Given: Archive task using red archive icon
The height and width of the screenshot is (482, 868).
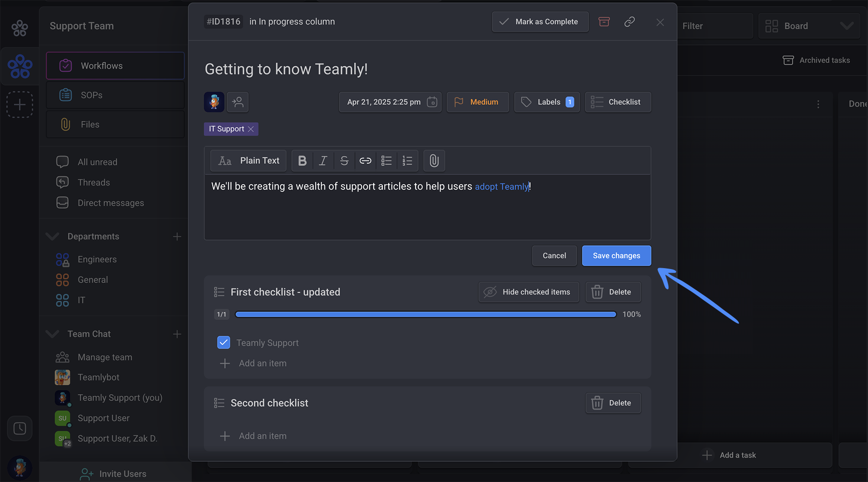Looking at the screenshot, I should click(x=604, y=21).
